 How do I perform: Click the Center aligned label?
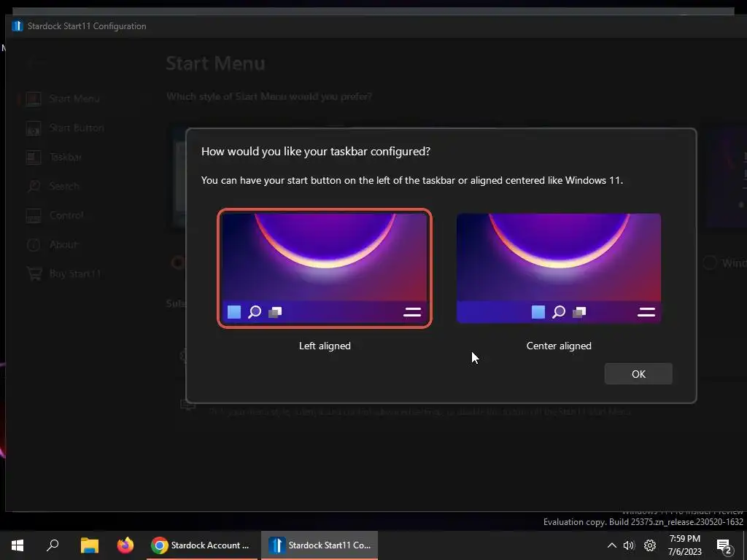pyautogui.click(x=559, y=346)
